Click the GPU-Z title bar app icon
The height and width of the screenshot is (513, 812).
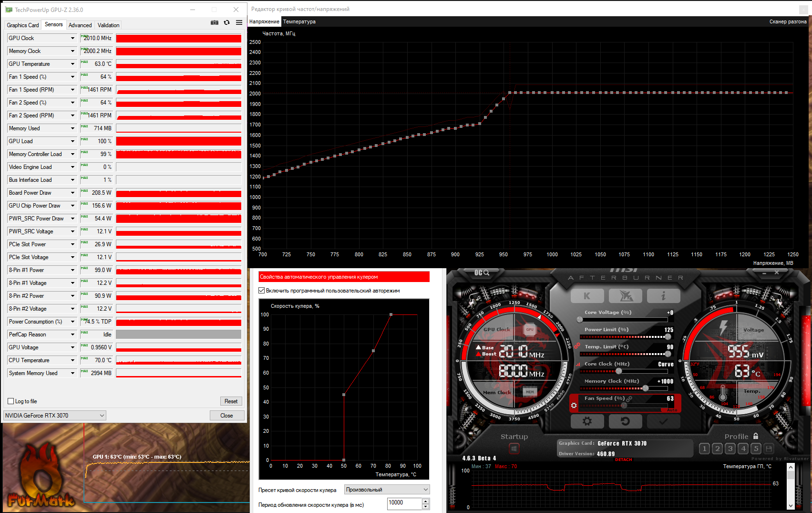[9, 10]
